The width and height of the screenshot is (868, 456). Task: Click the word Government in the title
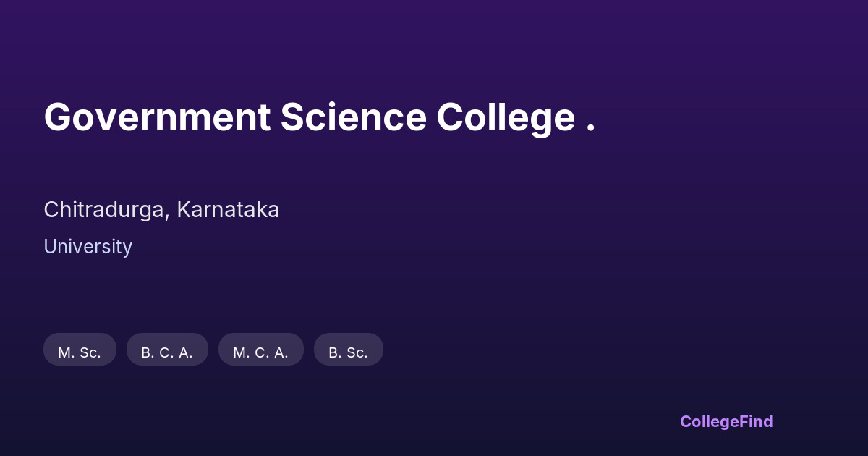[157, 117]
